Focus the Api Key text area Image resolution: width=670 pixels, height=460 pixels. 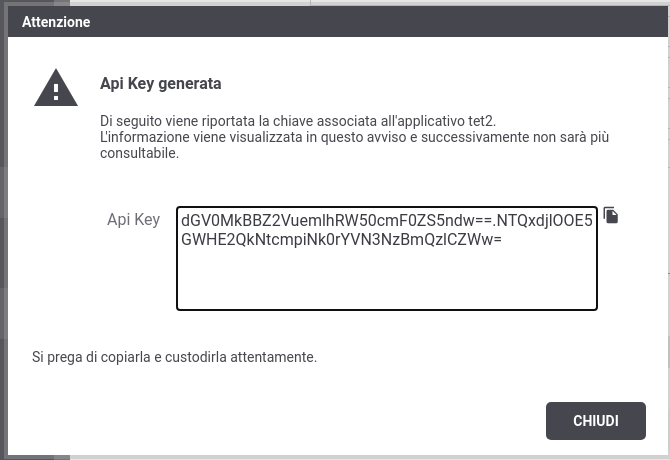coord(387,258)
